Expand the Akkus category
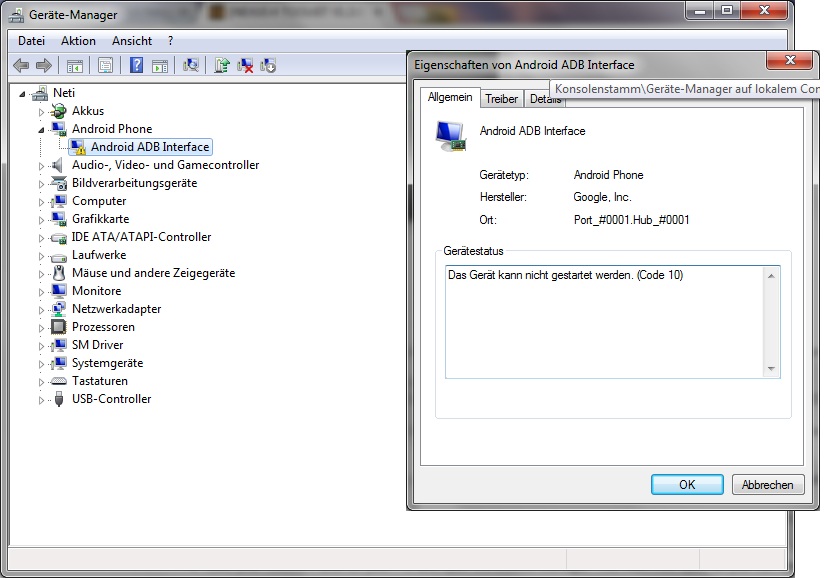824x578 pixels. pyautogui.click(x=41, y=112)
